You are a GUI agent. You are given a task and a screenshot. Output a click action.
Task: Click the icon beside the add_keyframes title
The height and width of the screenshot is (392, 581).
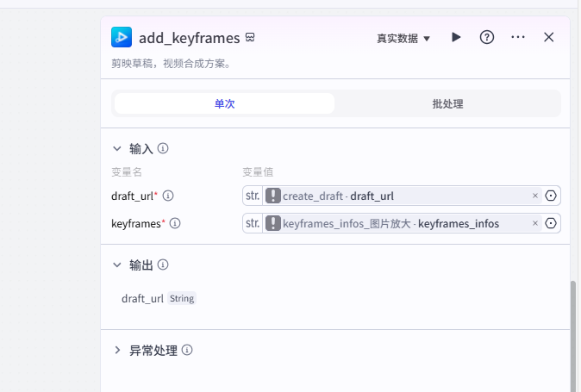(x=250, y=38)
